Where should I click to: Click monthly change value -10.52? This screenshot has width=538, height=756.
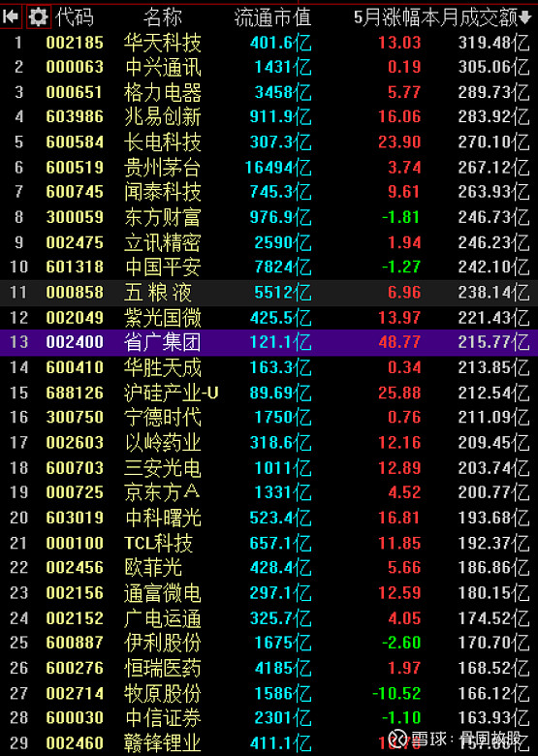(396, 693)
